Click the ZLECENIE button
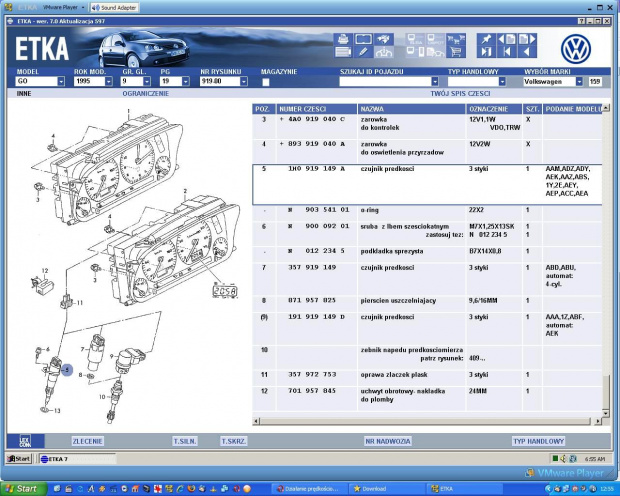This screenshot has width=620, height=496. pos(87,441)
